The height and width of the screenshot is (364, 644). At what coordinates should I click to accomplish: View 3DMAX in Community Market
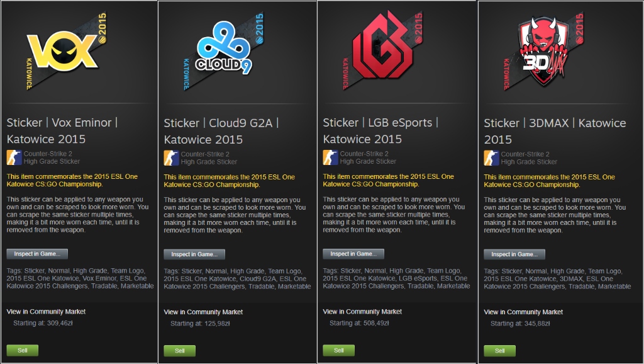click(523, 312)
